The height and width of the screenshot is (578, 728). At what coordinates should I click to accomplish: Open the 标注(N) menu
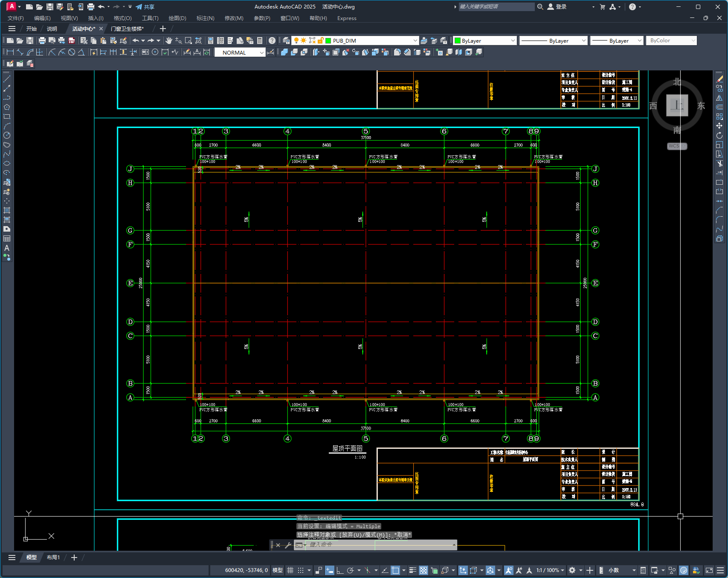coord(205,18)
